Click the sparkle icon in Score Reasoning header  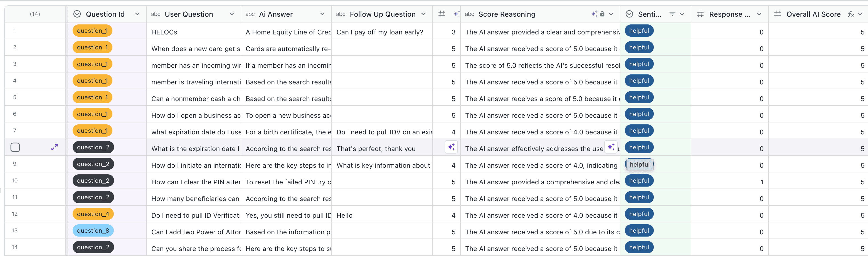pos(594,14)
